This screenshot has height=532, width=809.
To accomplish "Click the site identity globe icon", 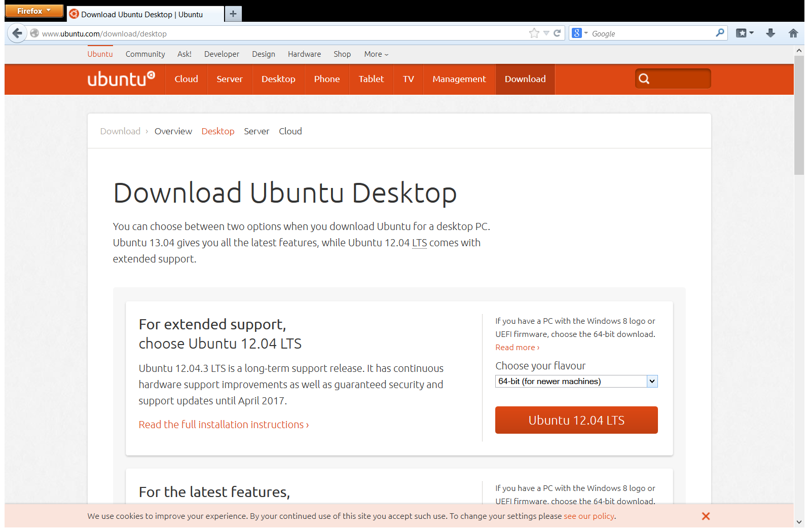I will click(34, 33).
